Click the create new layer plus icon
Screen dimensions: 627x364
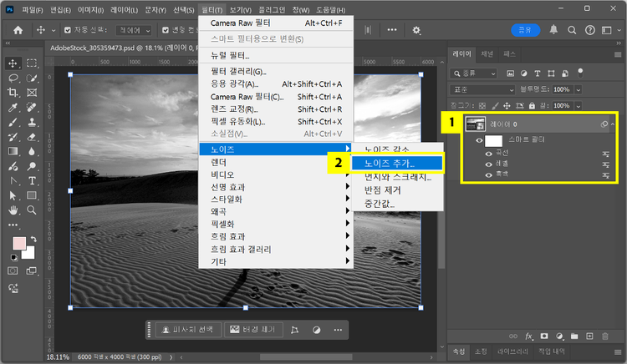[x=589, y=336]
